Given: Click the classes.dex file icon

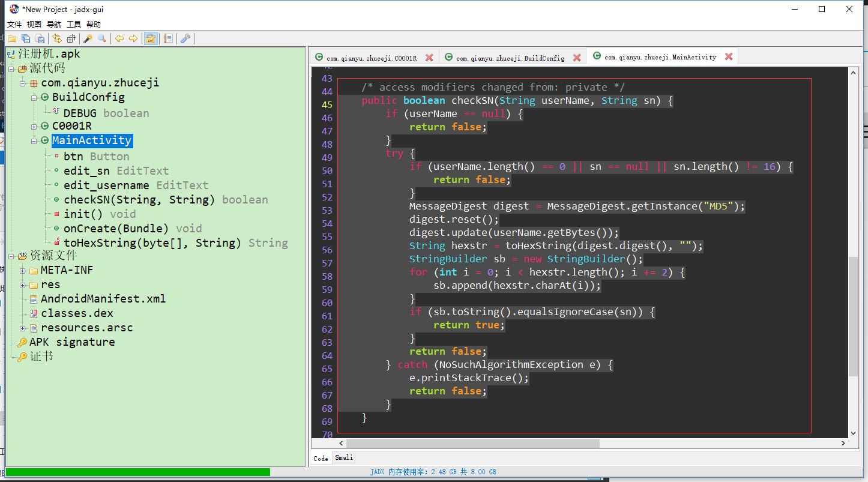Looking at the screenshot, I should tap(34, 313).
